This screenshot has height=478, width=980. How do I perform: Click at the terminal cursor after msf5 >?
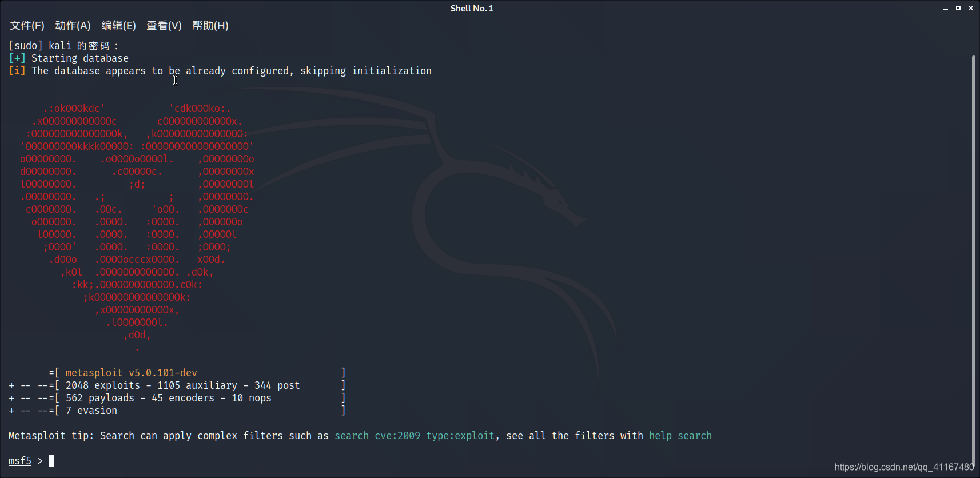(x=51, y=461)
